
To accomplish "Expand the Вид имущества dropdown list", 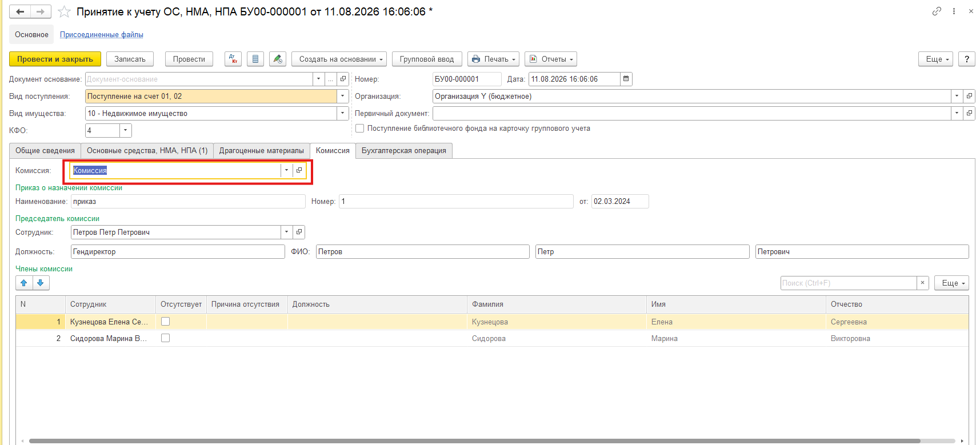I will click(x=343, y=113).
